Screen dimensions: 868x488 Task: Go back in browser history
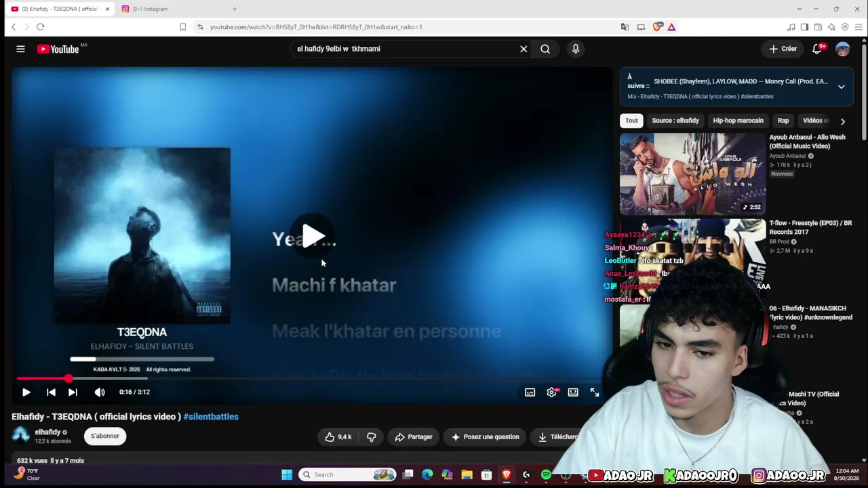(x=14, y=27)
